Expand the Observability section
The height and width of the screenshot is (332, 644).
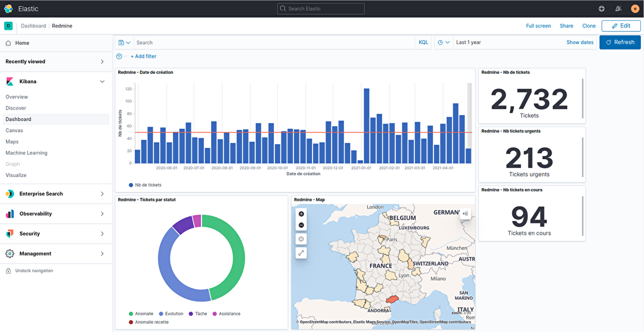[x=103, y=214]
